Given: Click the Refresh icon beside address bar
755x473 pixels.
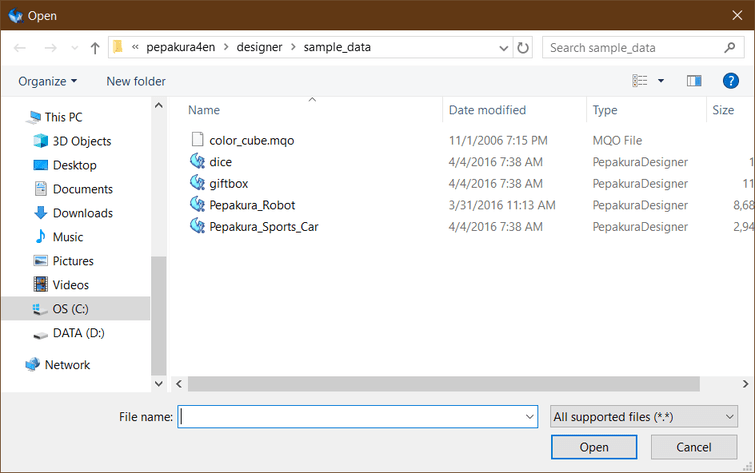Looking at the screenshot, I should coord(523,47).
